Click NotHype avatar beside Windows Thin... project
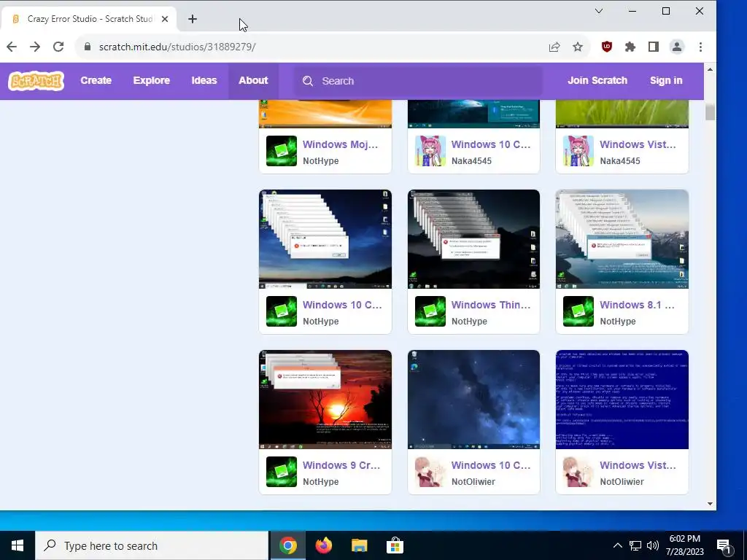The height and width of the screenshot is (560, 747). (x=430, y=311)
